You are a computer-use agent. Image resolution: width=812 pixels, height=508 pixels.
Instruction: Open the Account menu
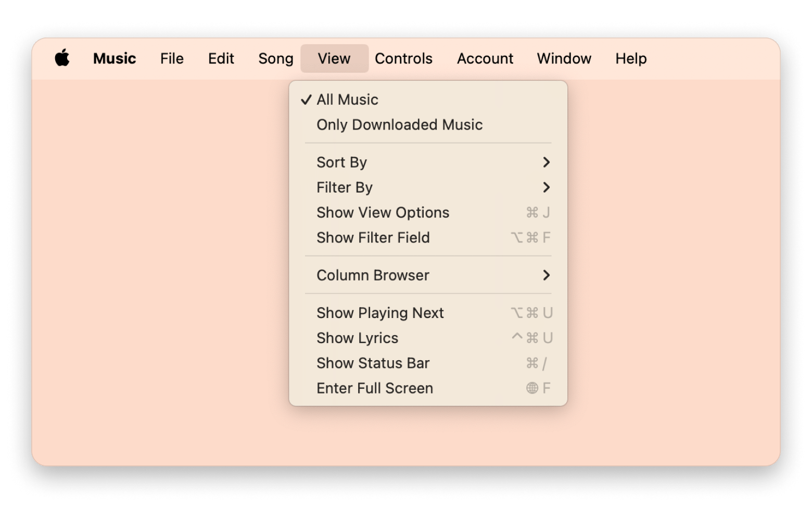[x=485, y=58]
